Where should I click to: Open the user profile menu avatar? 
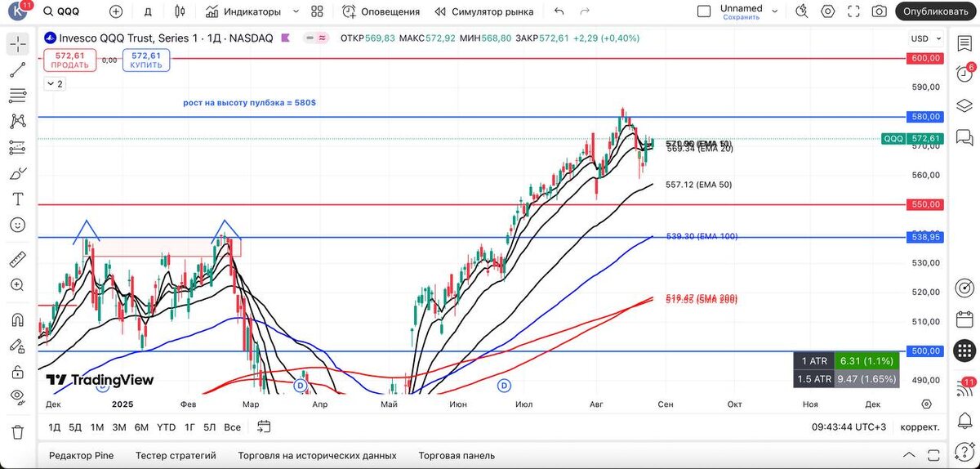click(18, 11)
